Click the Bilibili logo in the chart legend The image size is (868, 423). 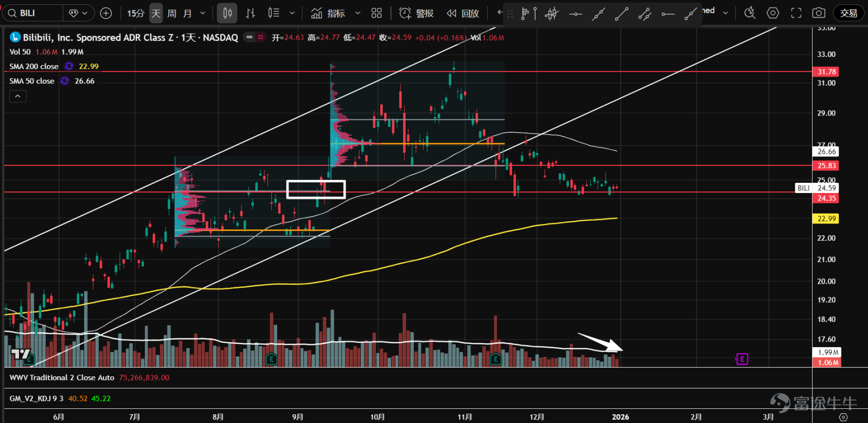[15, 37]
